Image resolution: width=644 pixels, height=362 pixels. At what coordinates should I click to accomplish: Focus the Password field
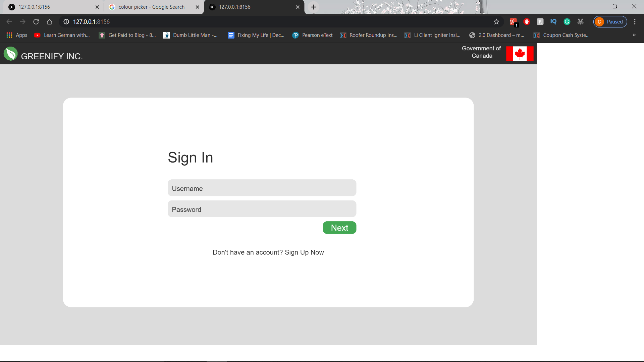coord(262,209)
